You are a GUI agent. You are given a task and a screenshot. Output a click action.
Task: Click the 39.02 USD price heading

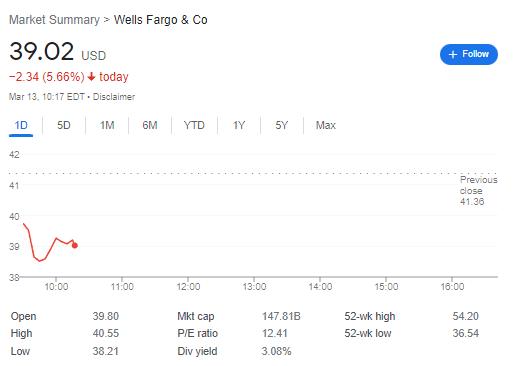[58, 52]
